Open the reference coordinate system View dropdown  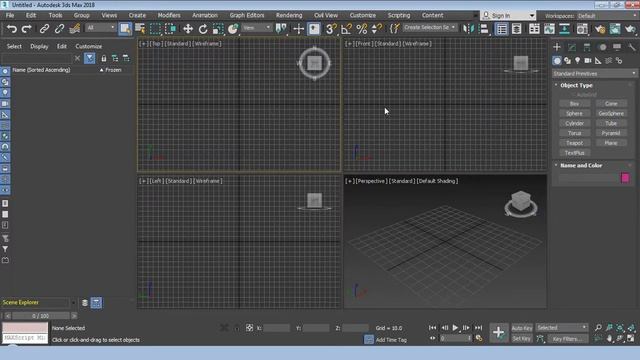257,28
